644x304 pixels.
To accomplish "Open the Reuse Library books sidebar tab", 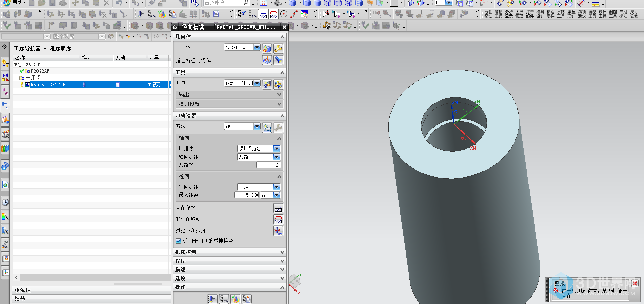I will click(x=5, y=148).
